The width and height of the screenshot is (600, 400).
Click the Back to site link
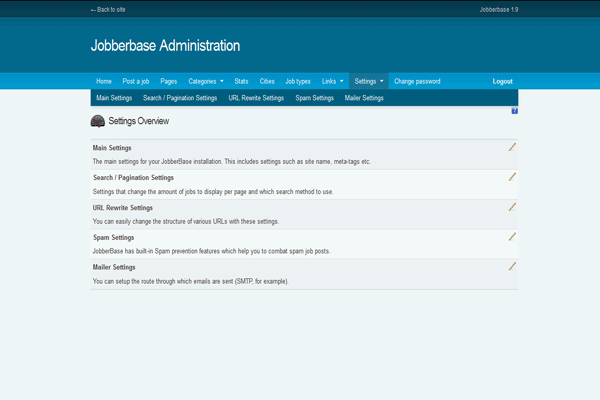(108, 9)
